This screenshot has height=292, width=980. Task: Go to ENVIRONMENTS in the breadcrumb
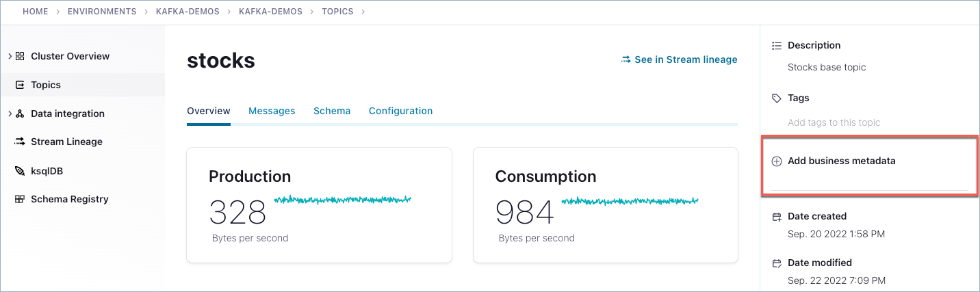coord(102,12)
